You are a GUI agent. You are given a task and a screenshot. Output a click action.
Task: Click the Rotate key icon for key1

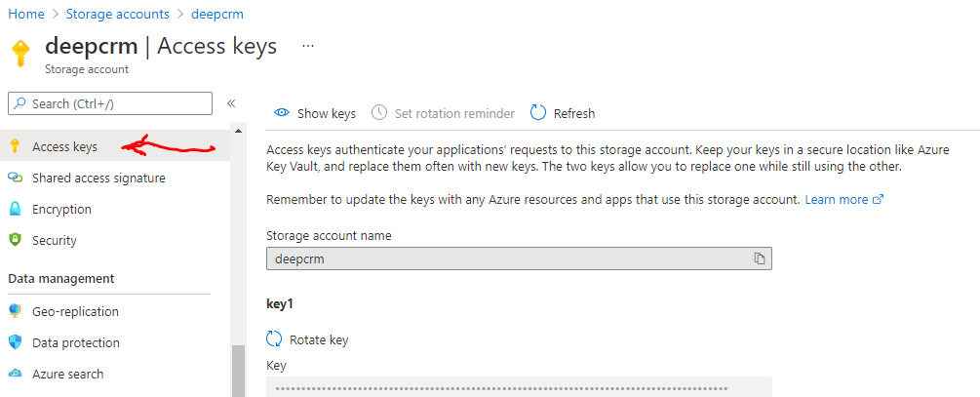[x=274, y=339]
